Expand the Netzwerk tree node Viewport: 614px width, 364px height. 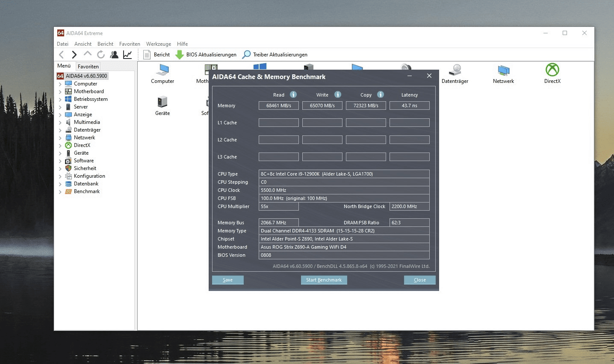coord(60,138)
